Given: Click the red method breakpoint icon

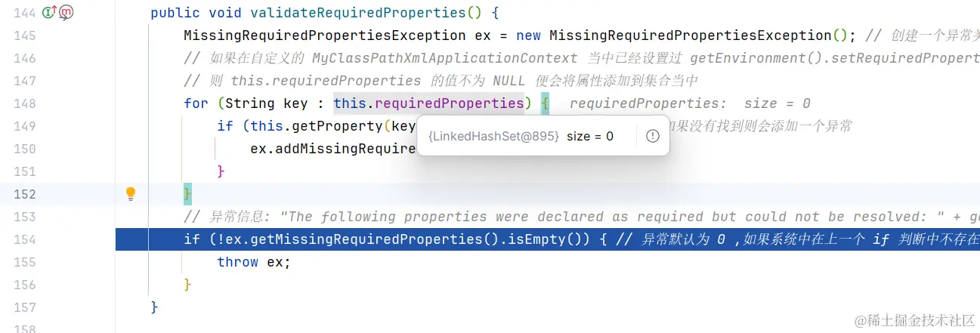Looking at the screenshot, I should tap(66, 12).
